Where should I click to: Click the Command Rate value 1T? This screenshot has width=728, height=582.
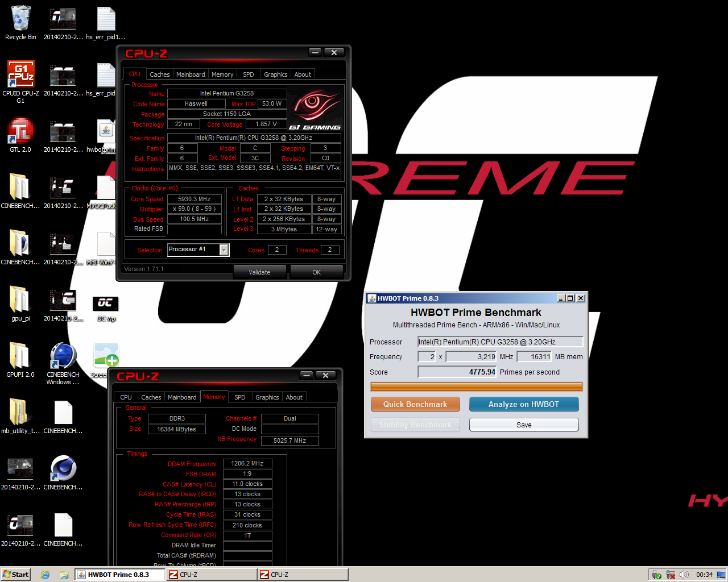pos(247,535)
